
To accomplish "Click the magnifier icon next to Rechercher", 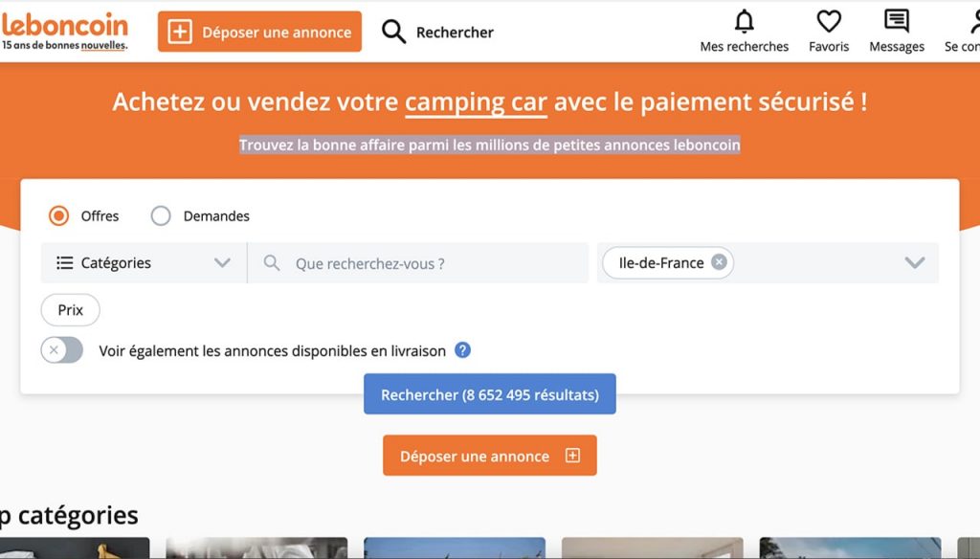I will coord(393,32).
